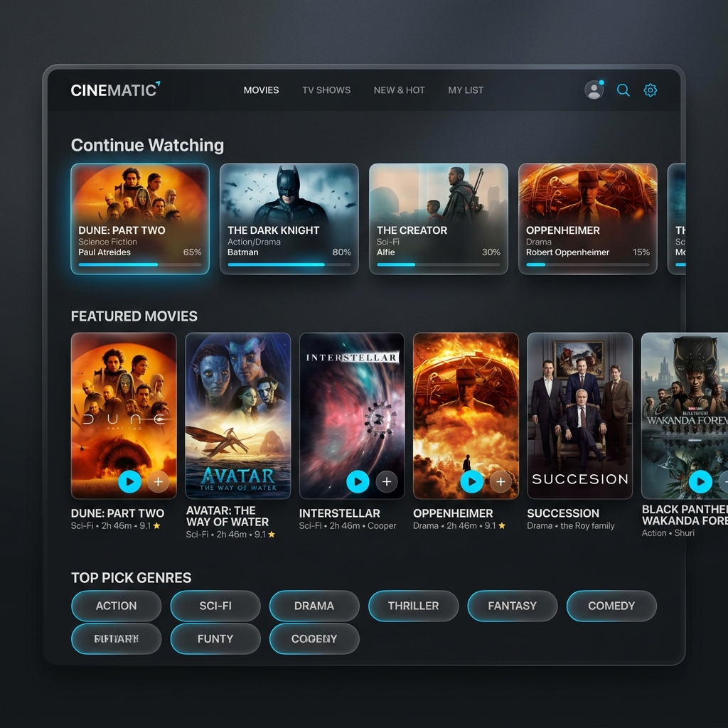Open the search icon in the header
728x728 pixels.
coord(623,90)
